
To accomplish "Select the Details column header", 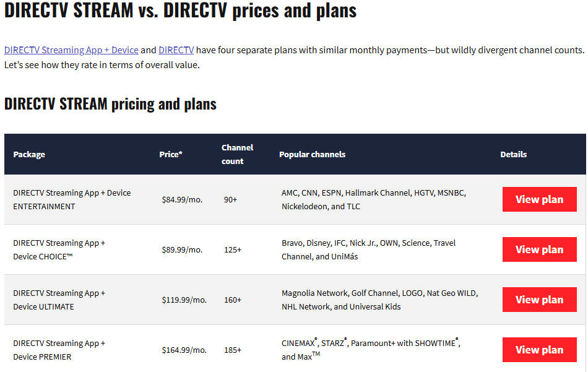I will [513, 155].
